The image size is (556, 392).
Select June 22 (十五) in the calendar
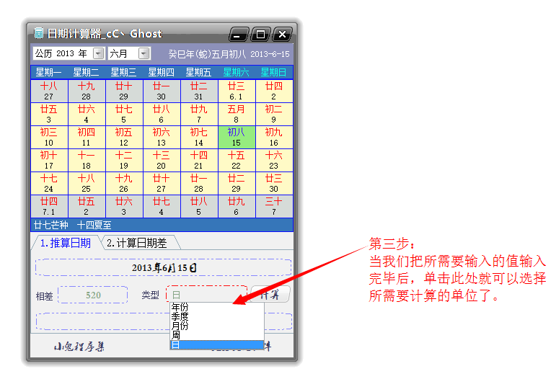236,160
